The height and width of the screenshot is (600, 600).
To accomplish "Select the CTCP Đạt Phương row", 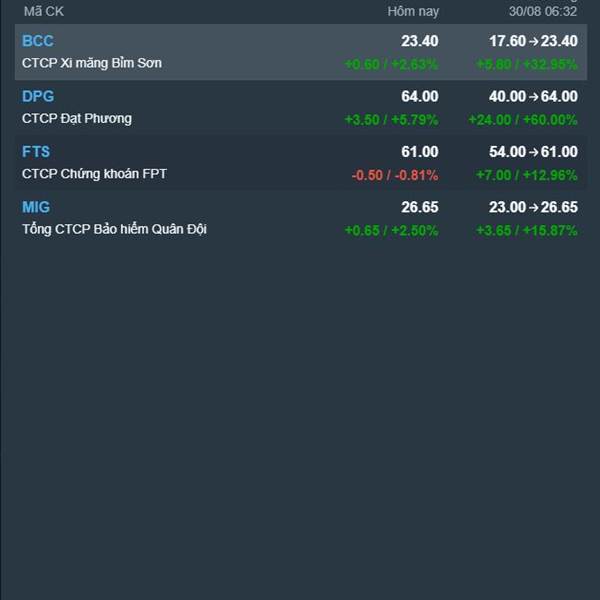I will tap(301, 108).
